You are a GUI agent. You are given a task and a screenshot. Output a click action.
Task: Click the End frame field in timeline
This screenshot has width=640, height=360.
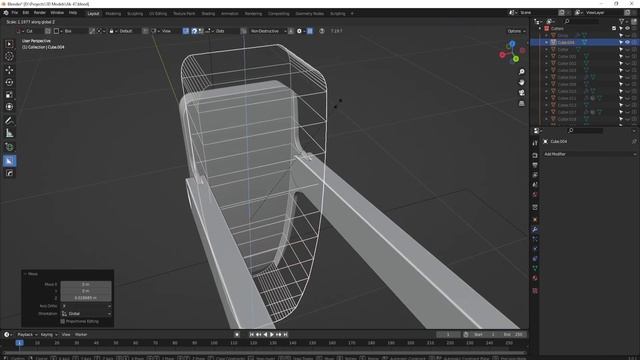[x=513, y=334]
